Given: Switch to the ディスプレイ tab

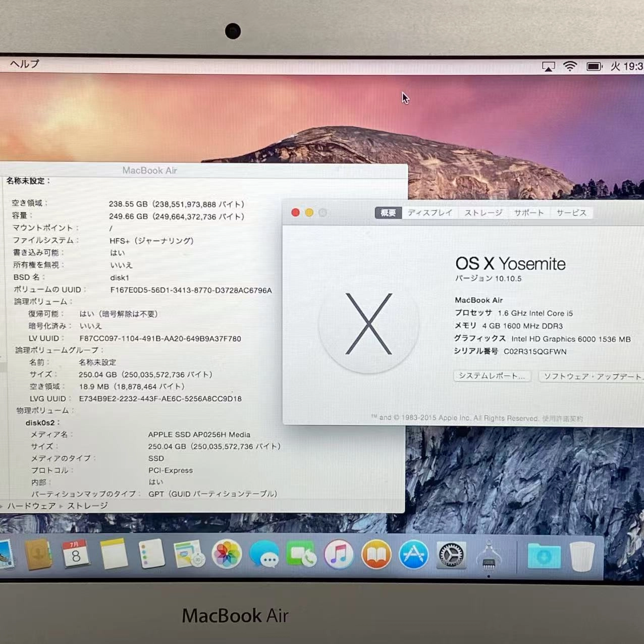Looking at the screenshot, I should [430, 212].
